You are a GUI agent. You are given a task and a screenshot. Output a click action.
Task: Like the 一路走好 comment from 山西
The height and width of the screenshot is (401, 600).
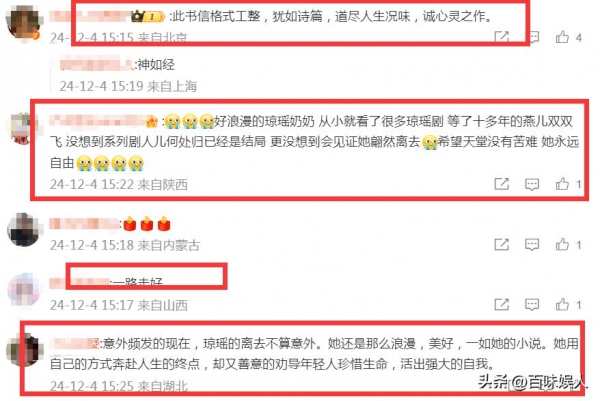click(x=562, y=305)
